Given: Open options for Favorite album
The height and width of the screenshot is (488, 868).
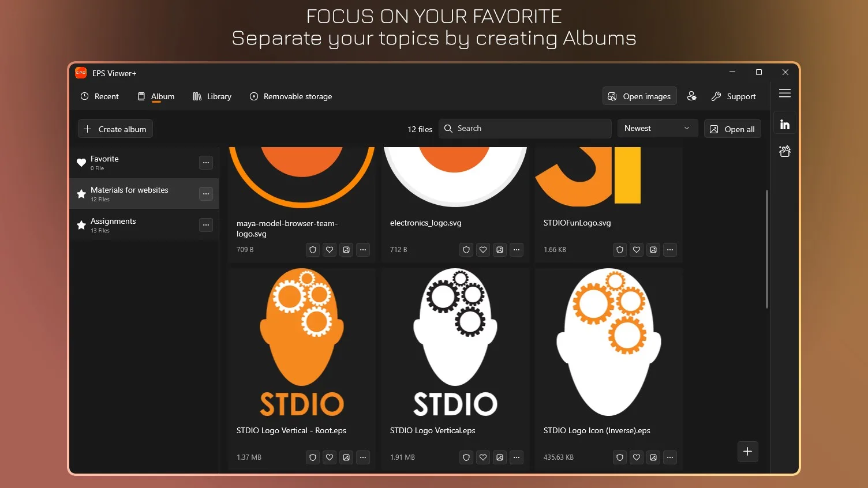Looking at the screenshot, I should [206, 163].
